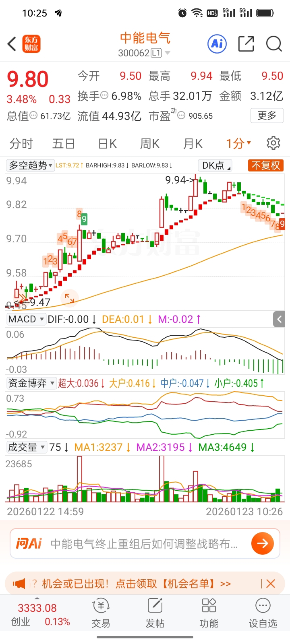Tap the 市盈 info icon
Image resolution: width=290 pixels, height=644 pixels.
(181, 116)
